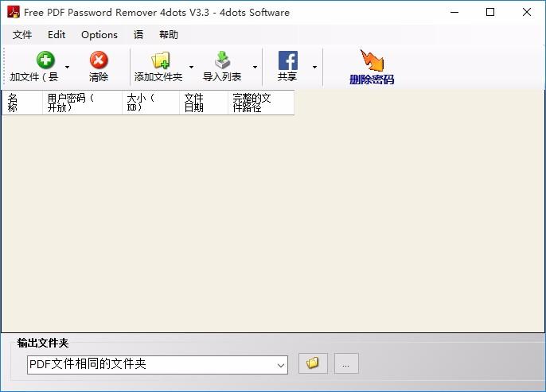This screenshot has width=546, height=392.
Task: Click the 用户密码(开放) column header
Action: (82, 103)
